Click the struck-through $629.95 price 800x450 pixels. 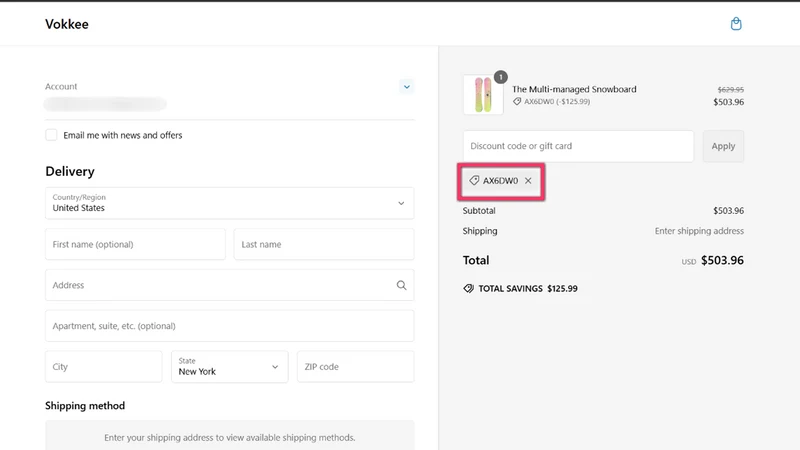(x=731, y=90)
